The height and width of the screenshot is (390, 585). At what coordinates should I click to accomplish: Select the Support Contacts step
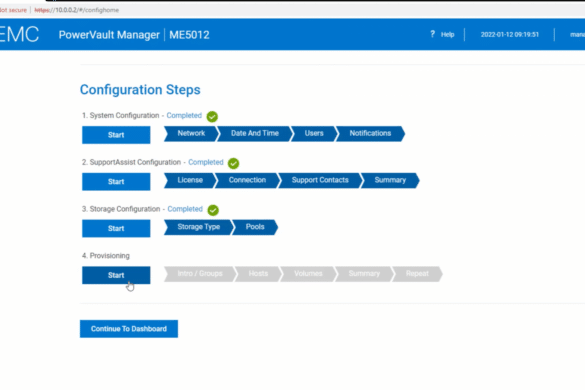320,180
